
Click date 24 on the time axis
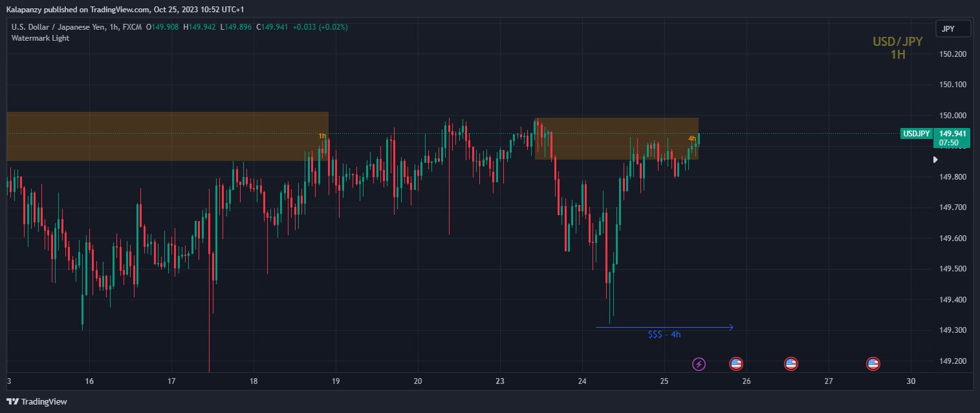(x=582, y=381)
